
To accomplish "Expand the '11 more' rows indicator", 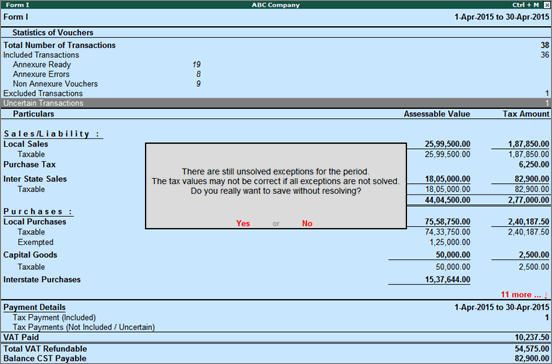I will click(x=524, y=295).
